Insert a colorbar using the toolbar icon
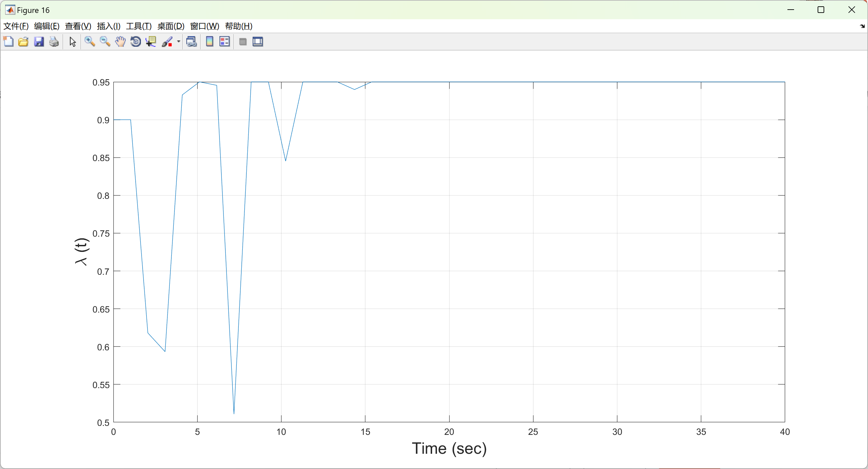The height and width of the screenshot is (469, 868). point(209,42)
